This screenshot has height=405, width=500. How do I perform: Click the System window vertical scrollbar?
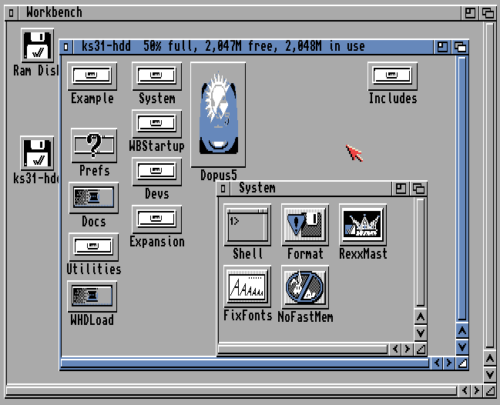[421, 252]
